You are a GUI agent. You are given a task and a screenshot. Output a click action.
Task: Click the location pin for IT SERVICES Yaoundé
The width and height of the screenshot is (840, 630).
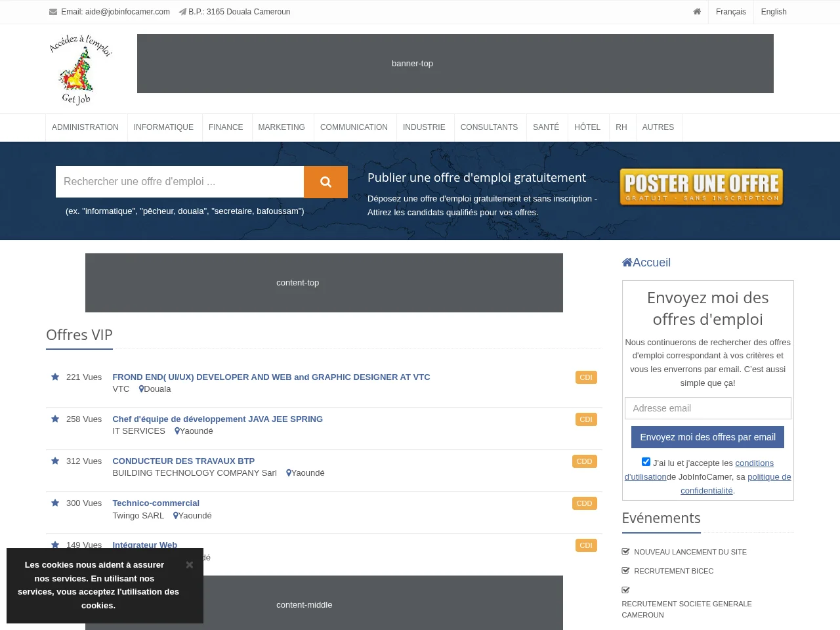(177, 431)
